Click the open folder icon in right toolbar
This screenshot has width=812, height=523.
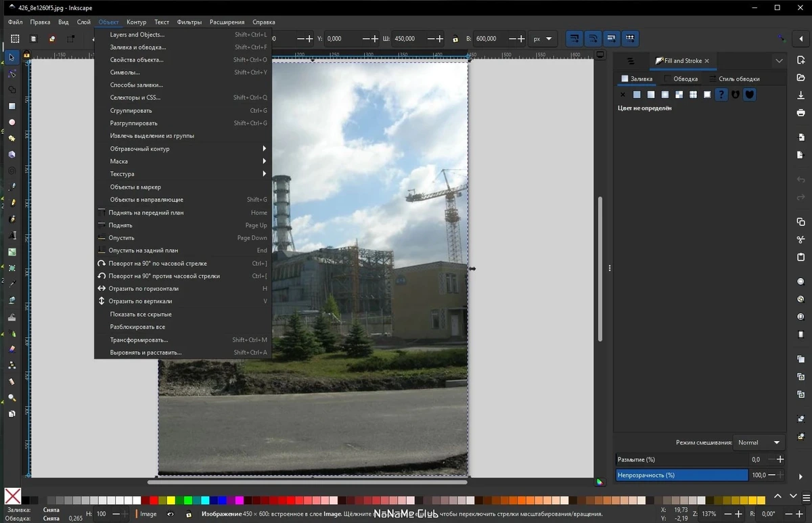point(801,78)
